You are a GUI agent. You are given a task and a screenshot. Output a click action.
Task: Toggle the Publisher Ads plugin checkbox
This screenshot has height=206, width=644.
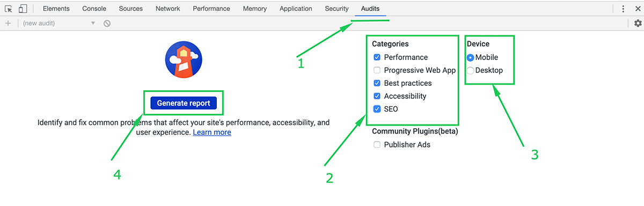pyautogui.click(x=377, y=144)
